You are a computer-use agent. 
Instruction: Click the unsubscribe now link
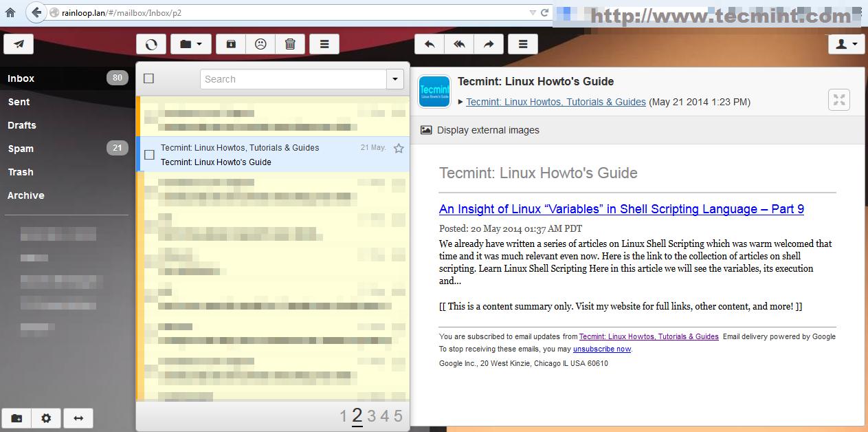click(602, 349)
